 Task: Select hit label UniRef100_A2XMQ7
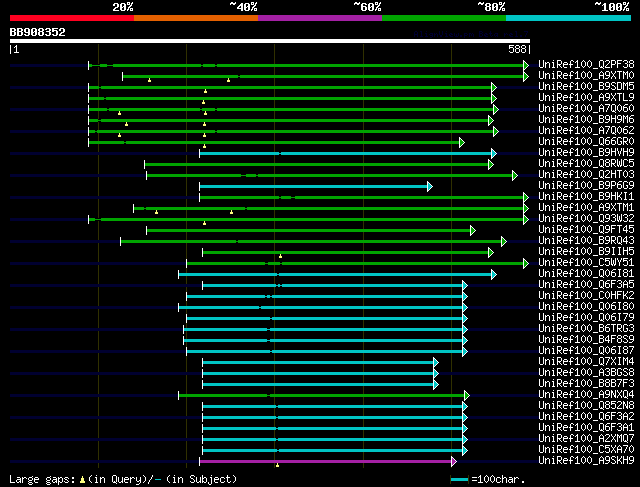(x=586, y=439)
